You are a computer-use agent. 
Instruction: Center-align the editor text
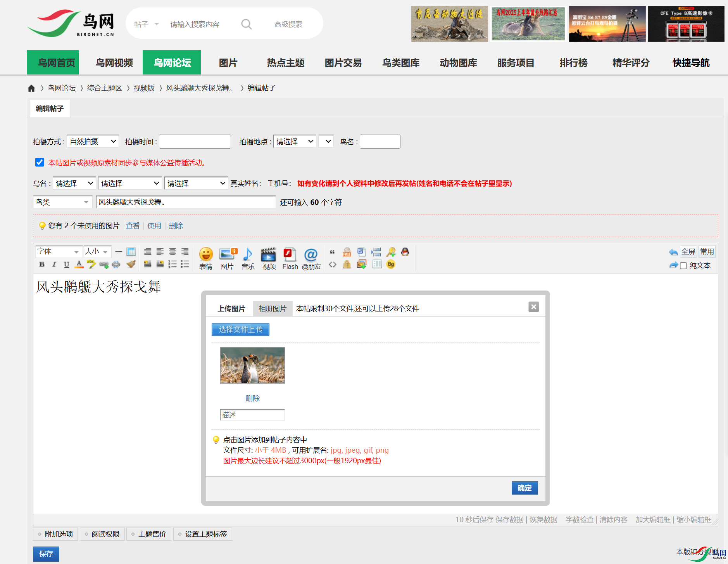tap(173, 252)
